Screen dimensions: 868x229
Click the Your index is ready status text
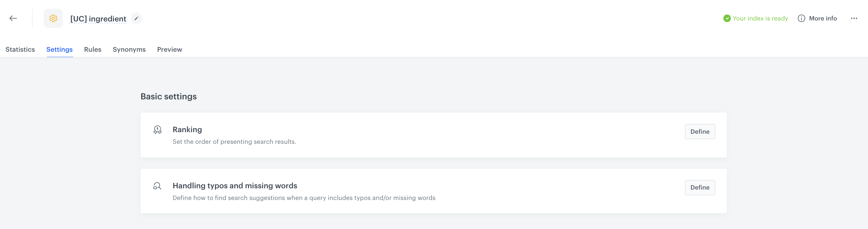760,19
